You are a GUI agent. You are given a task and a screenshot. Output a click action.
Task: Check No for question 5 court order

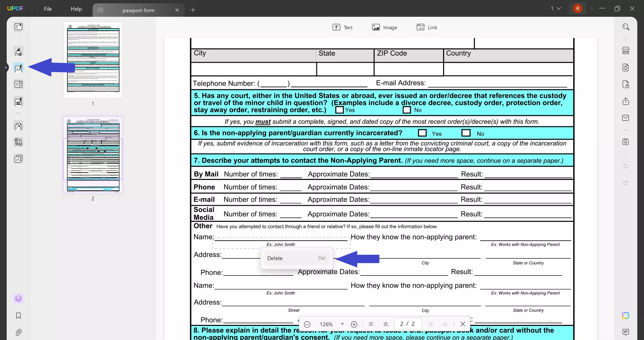click(x=407, y=110)
